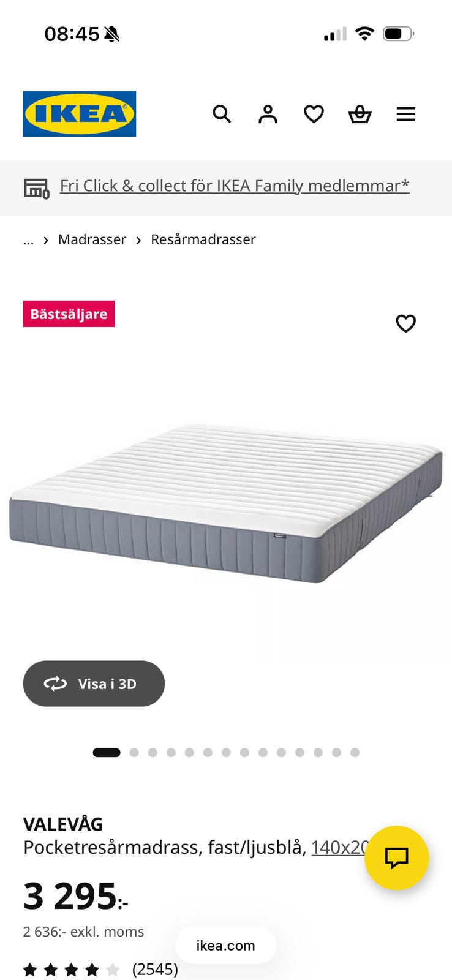Viewport: 452px width, 980px height.
Task: Navigate to Resårmadrasser breadcrumb
Action: coord(203,239)
